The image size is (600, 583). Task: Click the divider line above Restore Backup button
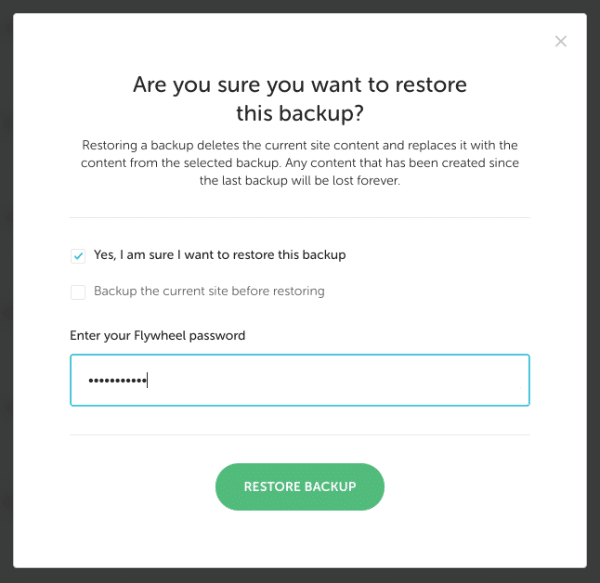pos(300,435)
